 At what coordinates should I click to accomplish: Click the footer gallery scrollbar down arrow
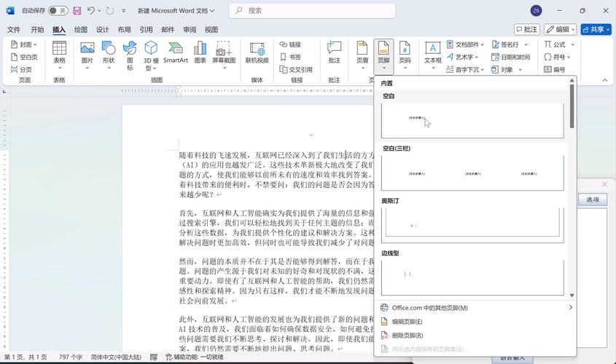pos(572,296)
